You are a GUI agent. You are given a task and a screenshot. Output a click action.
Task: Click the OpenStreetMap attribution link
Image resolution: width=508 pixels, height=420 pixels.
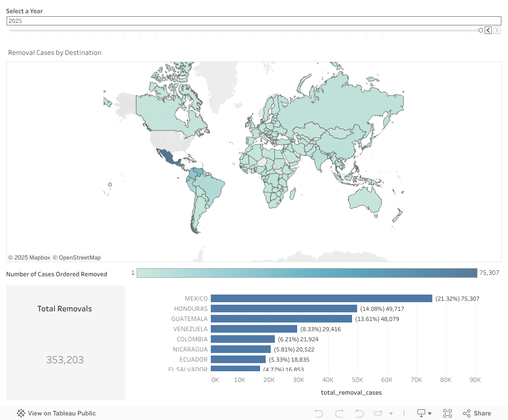click(x=77, y=257)
